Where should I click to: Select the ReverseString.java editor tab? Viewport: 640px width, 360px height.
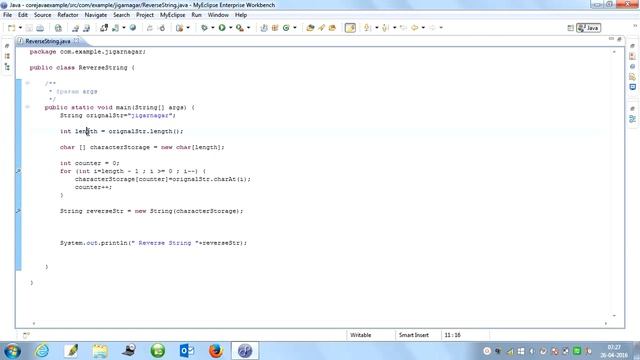47,41
